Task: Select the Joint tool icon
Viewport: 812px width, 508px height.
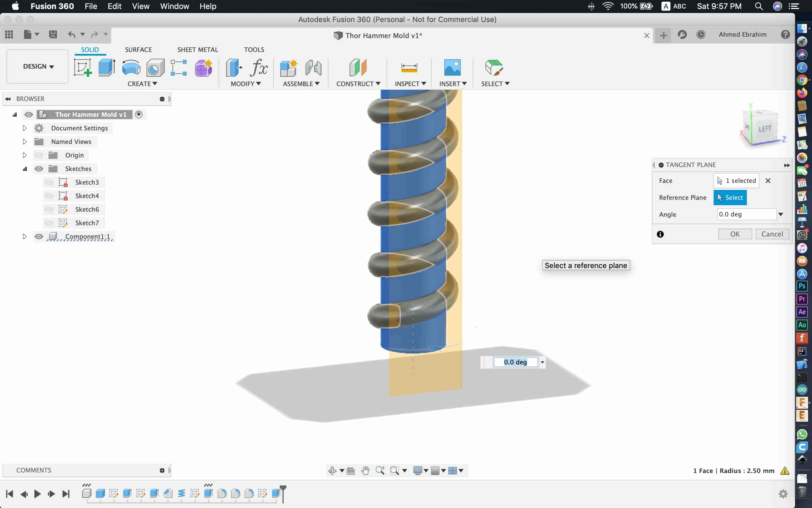Action: point(314,67)
